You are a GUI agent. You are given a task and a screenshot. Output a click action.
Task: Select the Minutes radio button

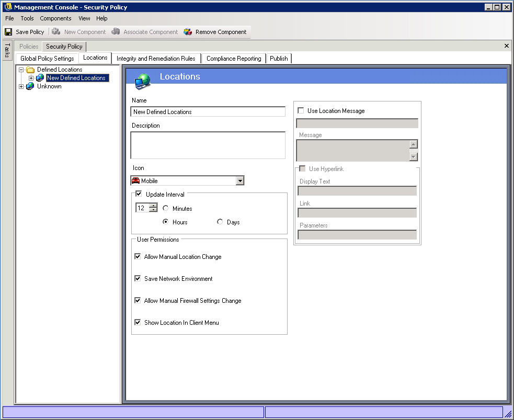pos(166,208)
